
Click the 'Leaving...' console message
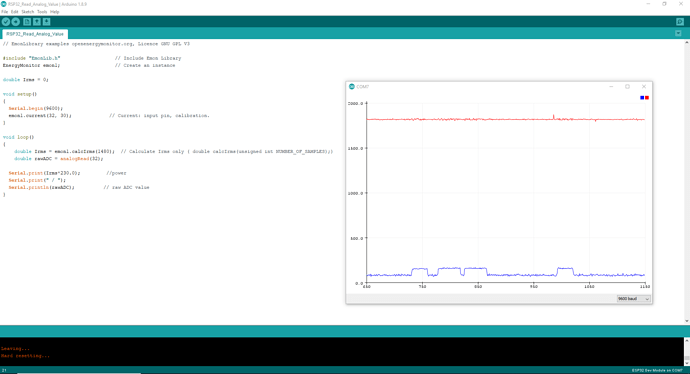click(x=15, y=348)
